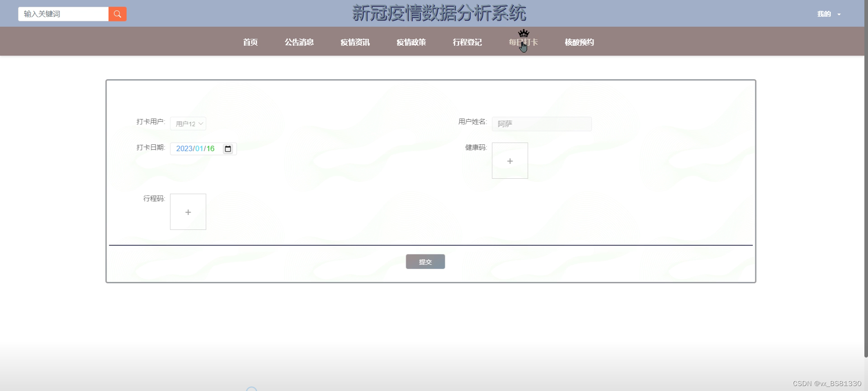Expand the 打卡用户 dropdown showing 用户12
Screen dimensions: 868x391
tap(188, 124)
